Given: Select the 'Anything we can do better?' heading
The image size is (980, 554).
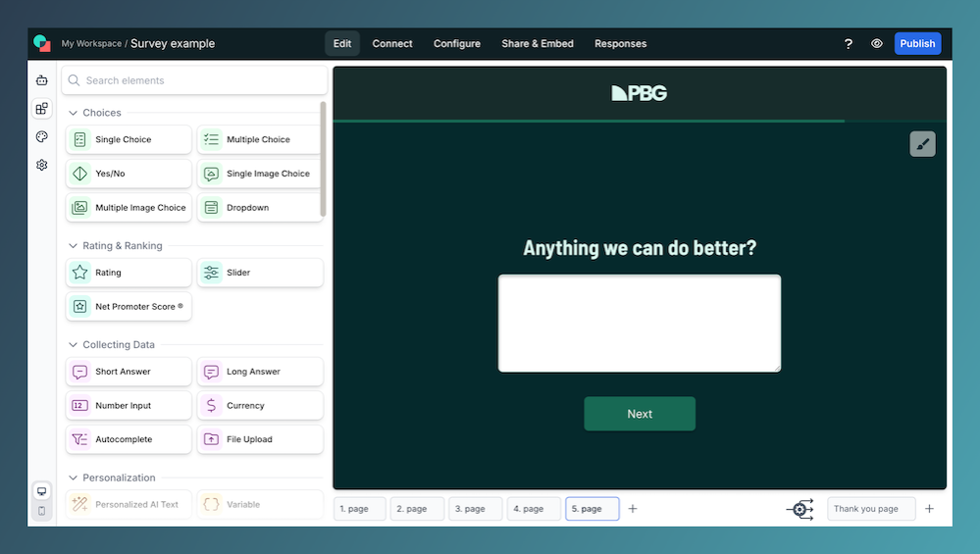Looking at the screenshot, I should [640, 248].
